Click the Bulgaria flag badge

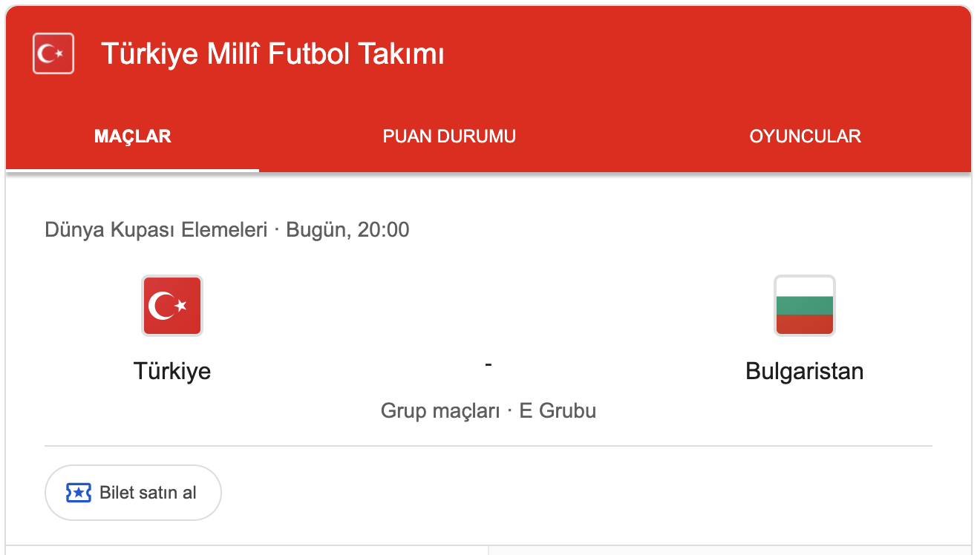point(805,306)
